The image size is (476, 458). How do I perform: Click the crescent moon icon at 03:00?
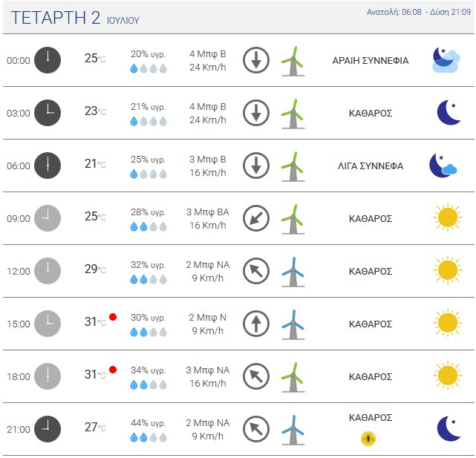pyautogui.click(x=449, y=113)
